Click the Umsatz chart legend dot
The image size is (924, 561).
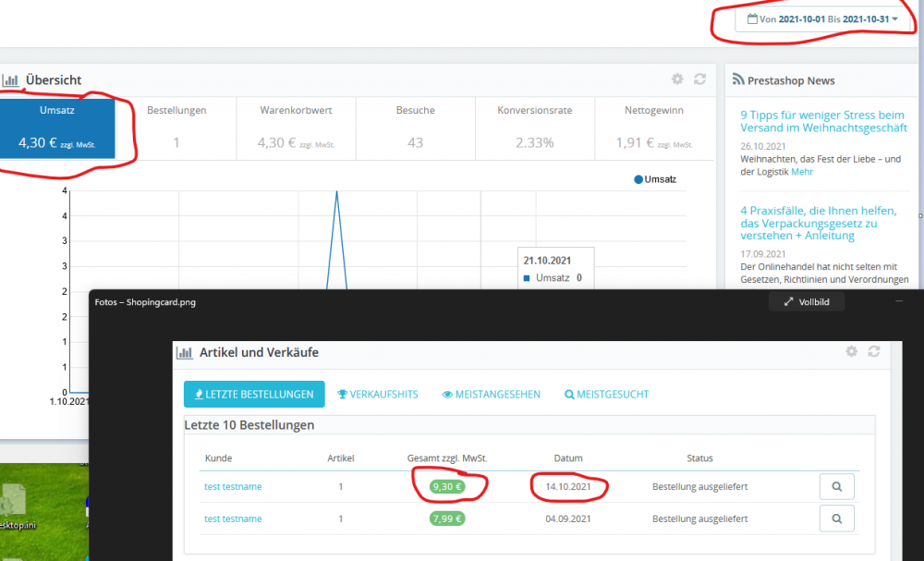point(638,179)
